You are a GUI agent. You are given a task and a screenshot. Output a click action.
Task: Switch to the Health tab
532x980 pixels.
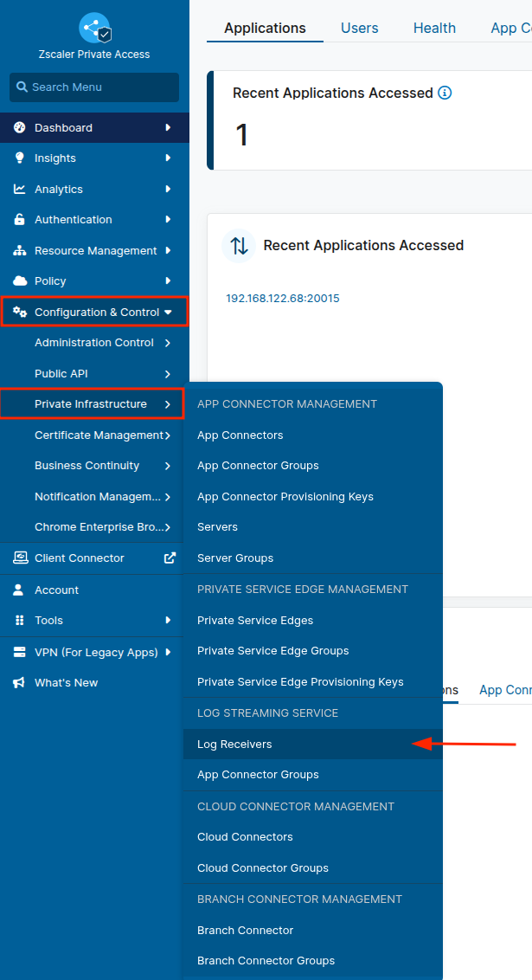click(x=434, y=28)
